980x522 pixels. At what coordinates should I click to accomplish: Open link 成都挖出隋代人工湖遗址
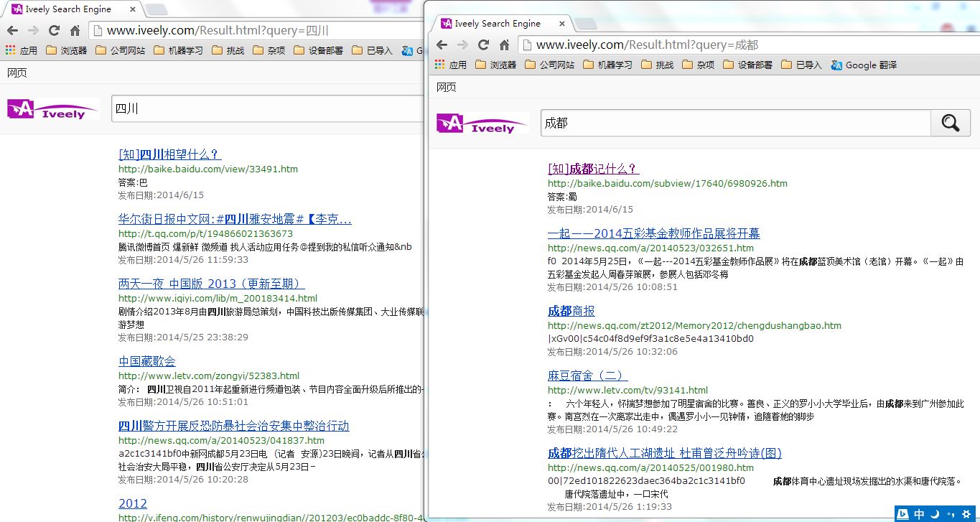[664, 453]
